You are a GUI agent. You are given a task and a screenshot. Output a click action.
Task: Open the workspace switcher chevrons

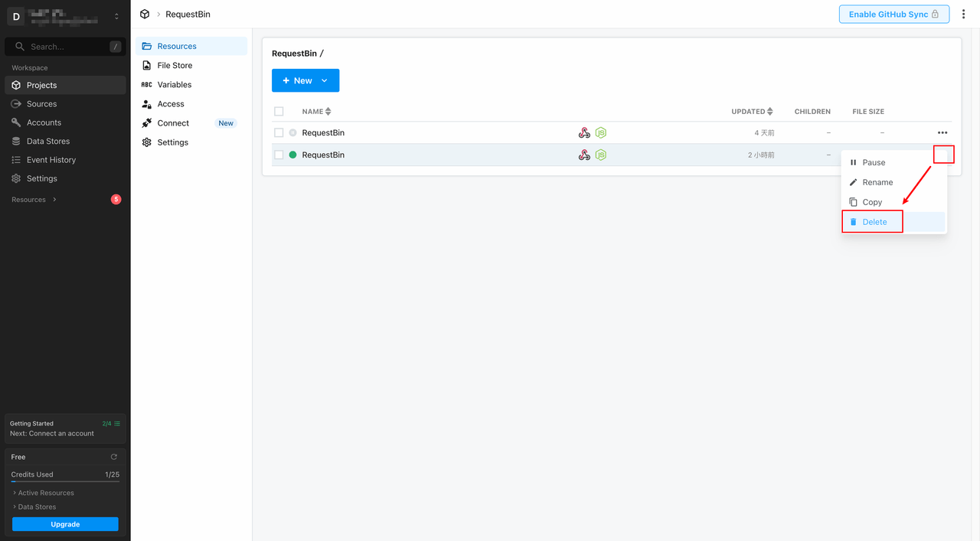[x=116, y=16]
